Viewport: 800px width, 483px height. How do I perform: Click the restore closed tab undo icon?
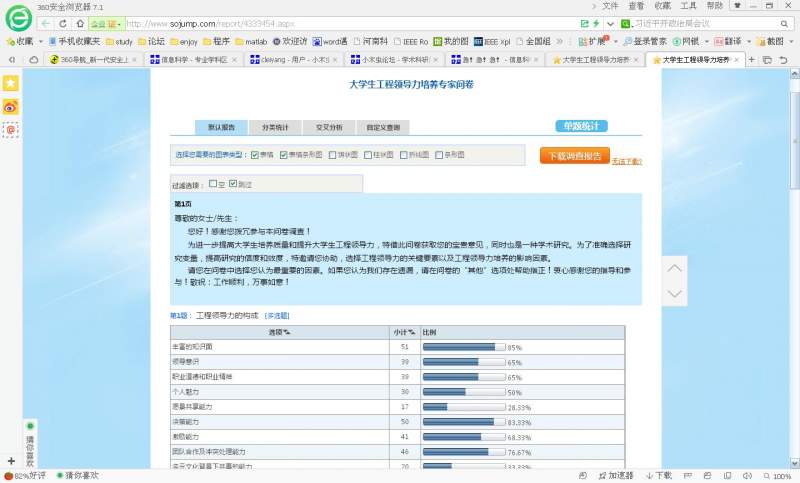point(783,60)
